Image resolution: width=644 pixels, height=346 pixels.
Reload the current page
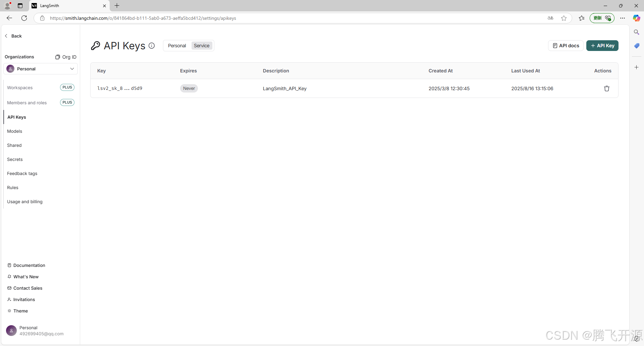24,18
